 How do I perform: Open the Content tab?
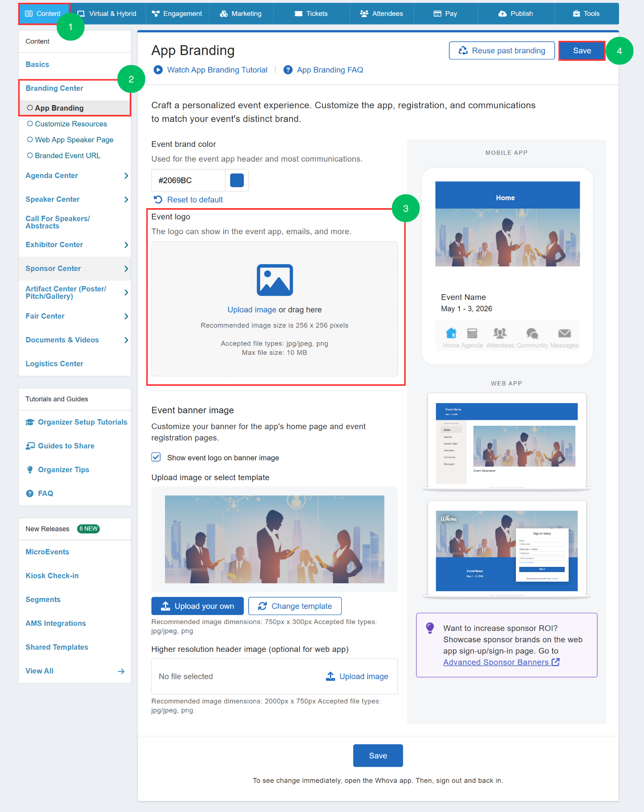[x=44, y=14]
